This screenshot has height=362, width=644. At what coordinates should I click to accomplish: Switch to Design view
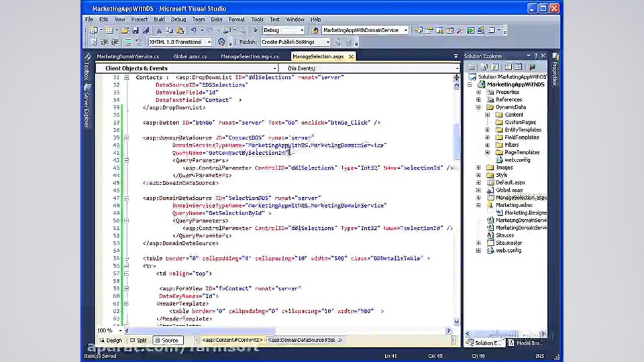(x=110, y=341)
